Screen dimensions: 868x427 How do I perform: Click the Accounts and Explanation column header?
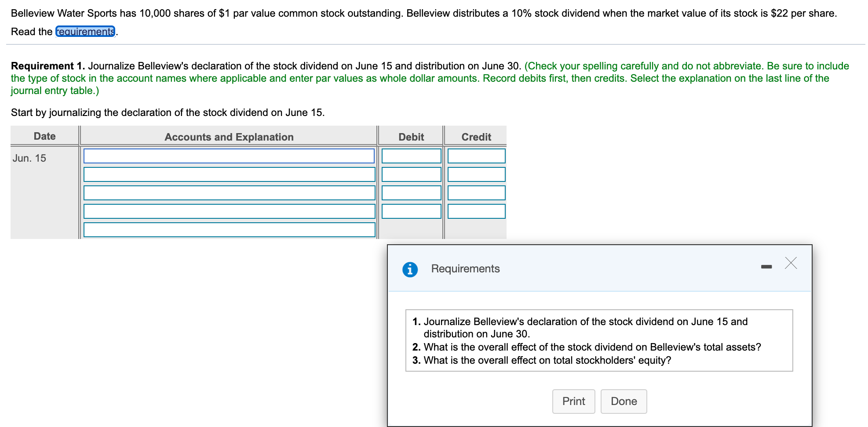(229, 137)
